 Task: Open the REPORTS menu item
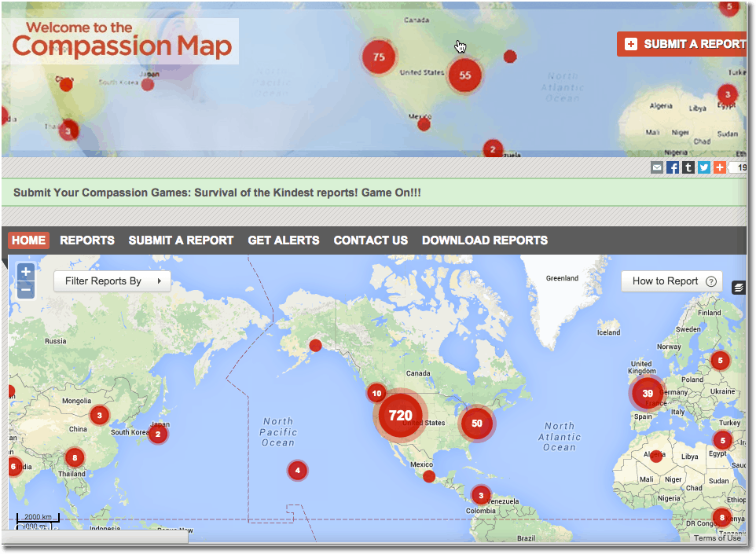[87, 240]
